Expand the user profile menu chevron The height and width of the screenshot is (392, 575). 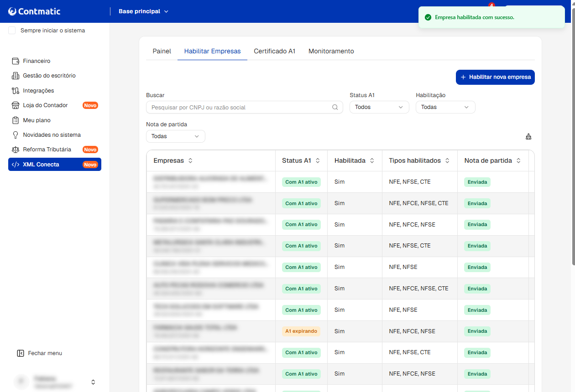point(93,382)
